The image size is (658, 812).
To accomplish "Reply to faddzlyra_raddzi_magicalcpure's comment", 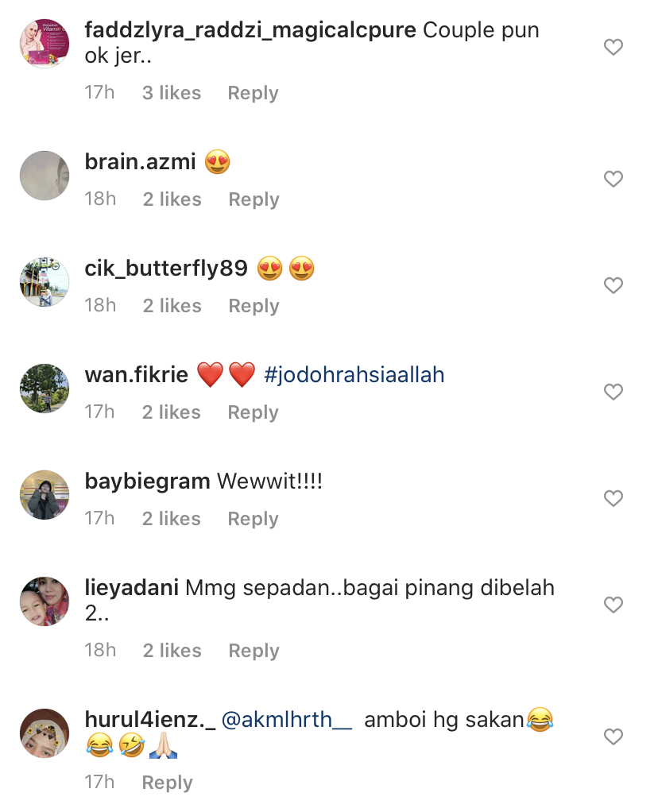I will 253,93.
